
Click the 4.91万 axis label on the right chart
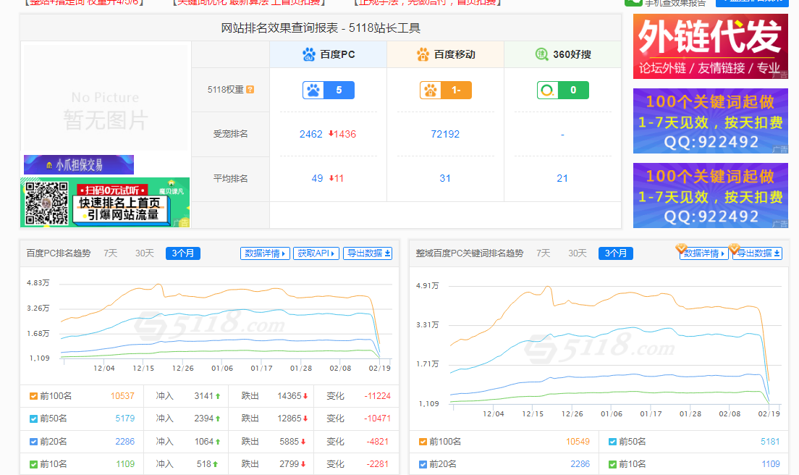click(427, 286)
